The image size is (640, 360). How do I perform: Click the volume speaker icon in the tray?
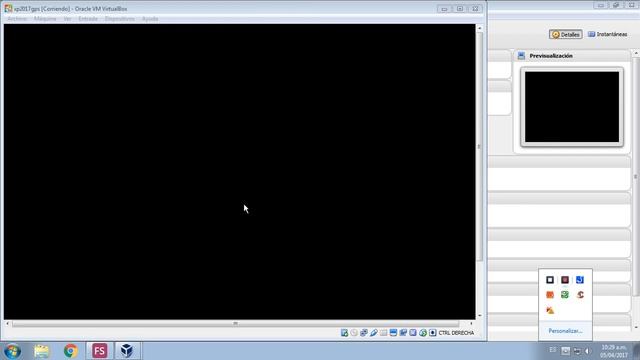click(588, 351)
